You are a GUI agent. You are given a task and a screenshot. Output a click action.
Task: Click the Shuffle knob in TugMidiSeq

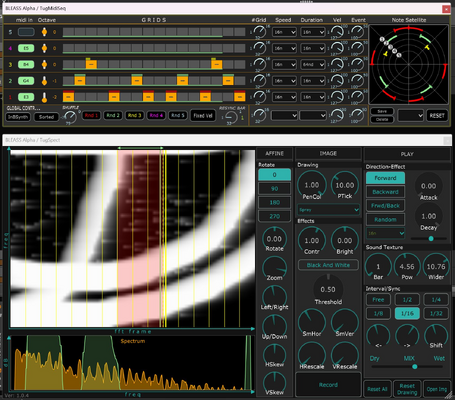click(x=70, y=117)
